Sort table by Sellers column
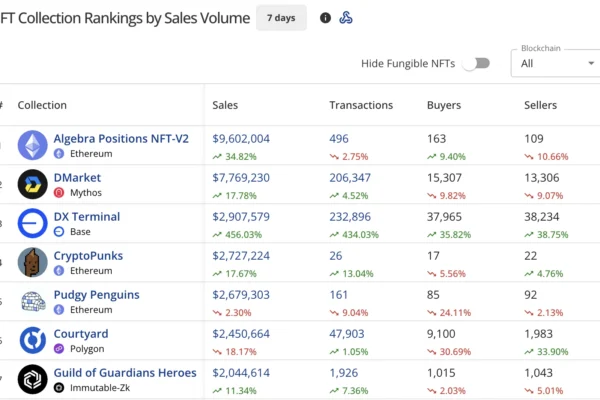The height and width of the screenshot is (400, 600). tap(540, 105)
